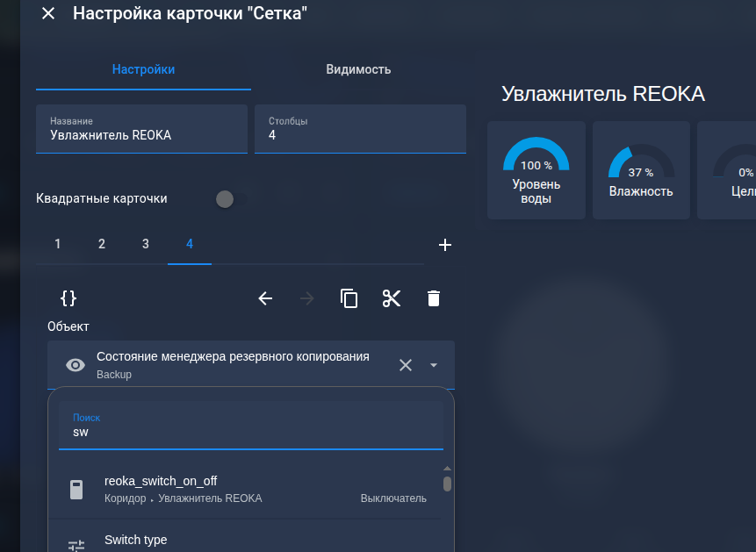Click the 0% gauge in preview
Viewport: 756px width, 552px height.
[x=735, y=161]
